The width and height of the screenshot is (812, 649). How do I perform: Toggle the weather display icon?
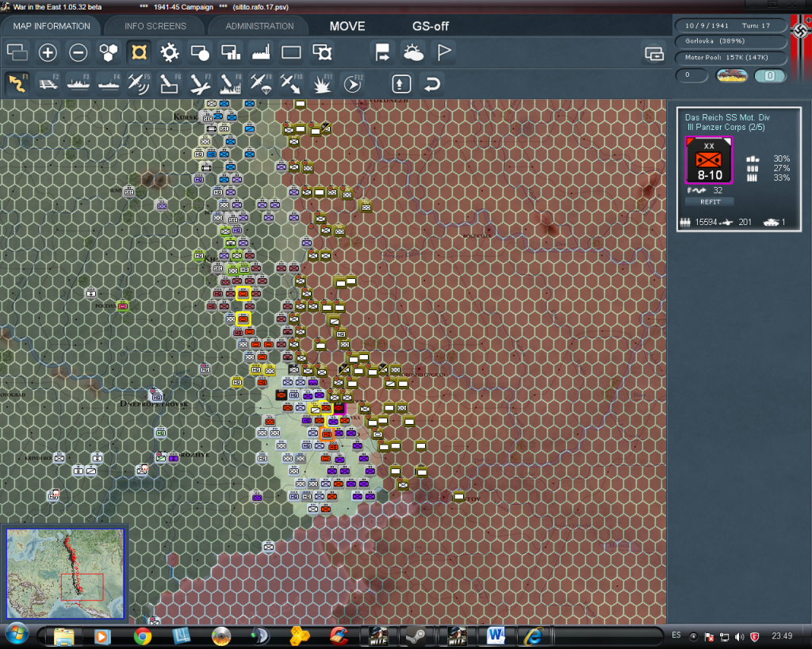point(413,52)
